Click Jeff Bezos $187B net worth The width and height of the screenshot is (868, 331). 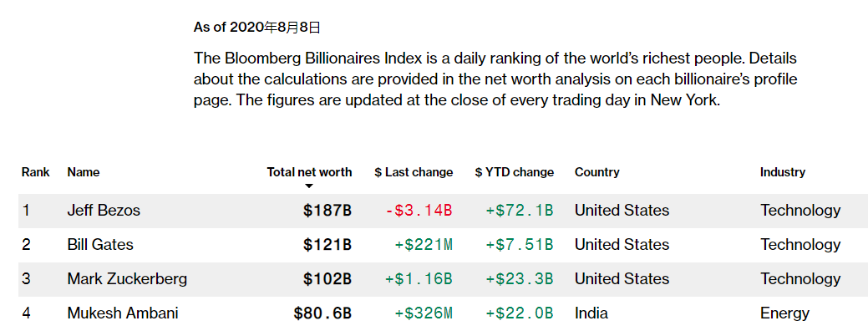click(x=327, y=211)
